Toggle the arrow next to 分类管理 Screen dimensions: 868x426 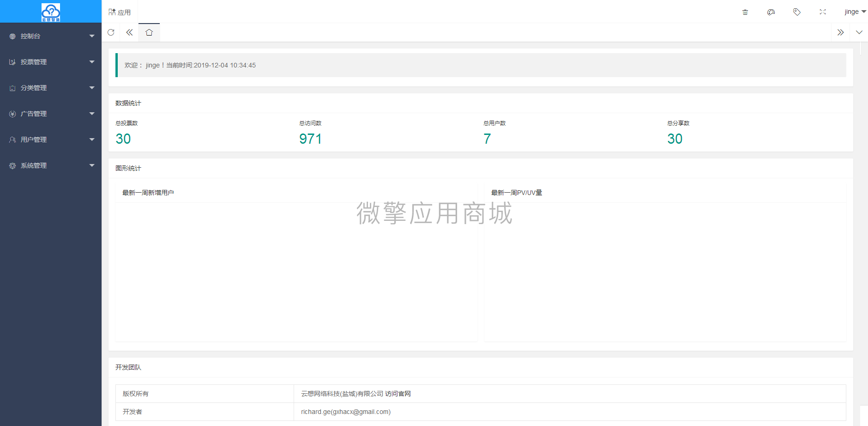click(x=92, y=88)
